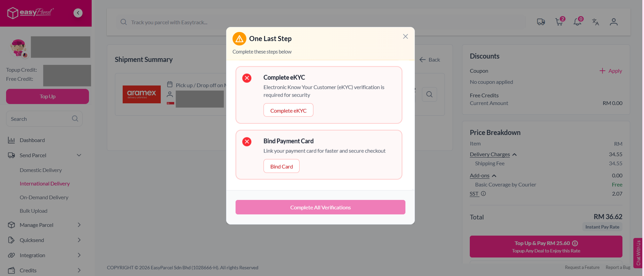Click the magnifier icon in Shipment Summary
Viewport: 644px width, 276px height.
pos(429,94)
